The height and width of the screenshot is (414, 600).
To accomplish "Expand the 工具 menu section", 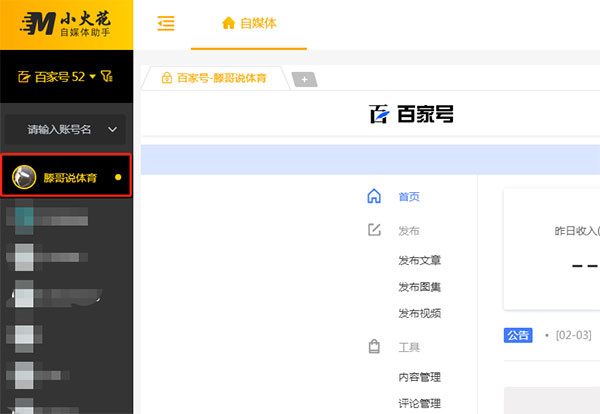I will point(409,347).
